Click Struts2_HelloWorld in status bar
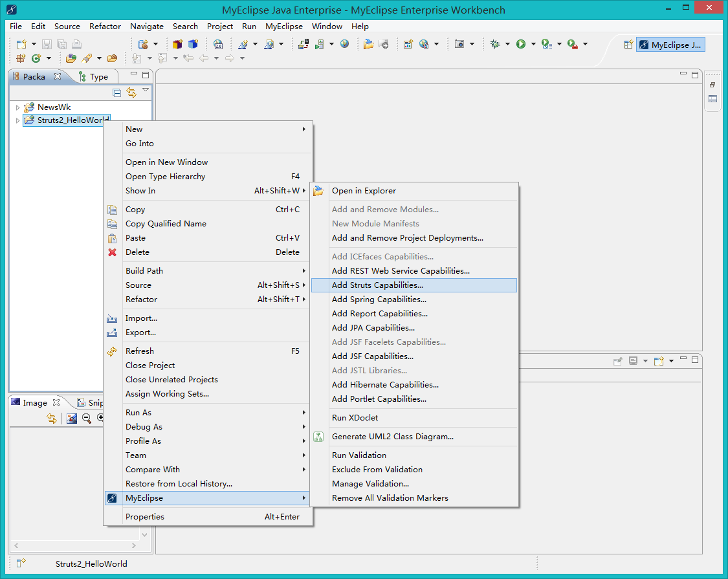 (x=91, y=563)
